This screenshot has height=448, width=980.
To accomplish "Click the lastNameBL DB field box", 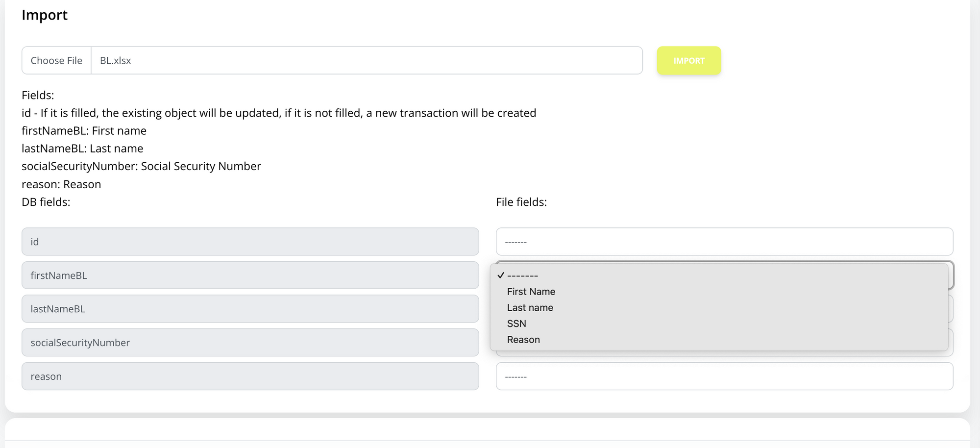I will tap(250, 309).
